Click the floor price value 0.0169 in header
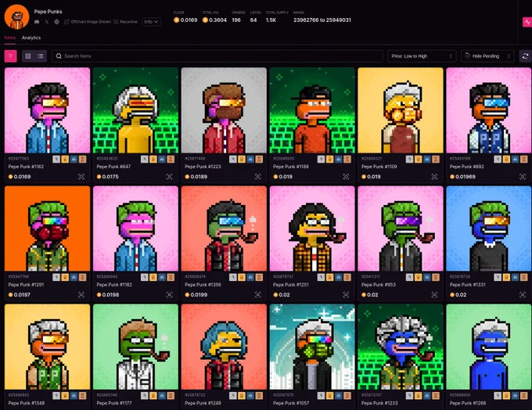The width and height of the screenshot is (532, 410). click(189, 20)
